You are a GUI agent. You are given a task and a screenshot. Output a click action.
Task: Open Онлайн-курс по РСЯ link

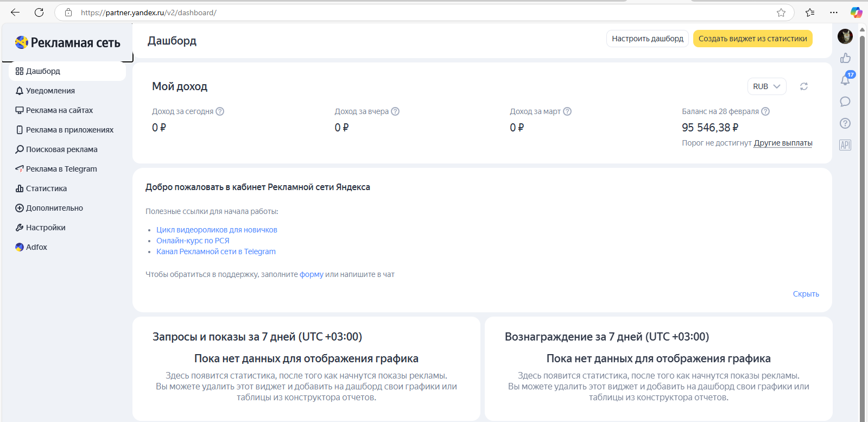[193, 241]
